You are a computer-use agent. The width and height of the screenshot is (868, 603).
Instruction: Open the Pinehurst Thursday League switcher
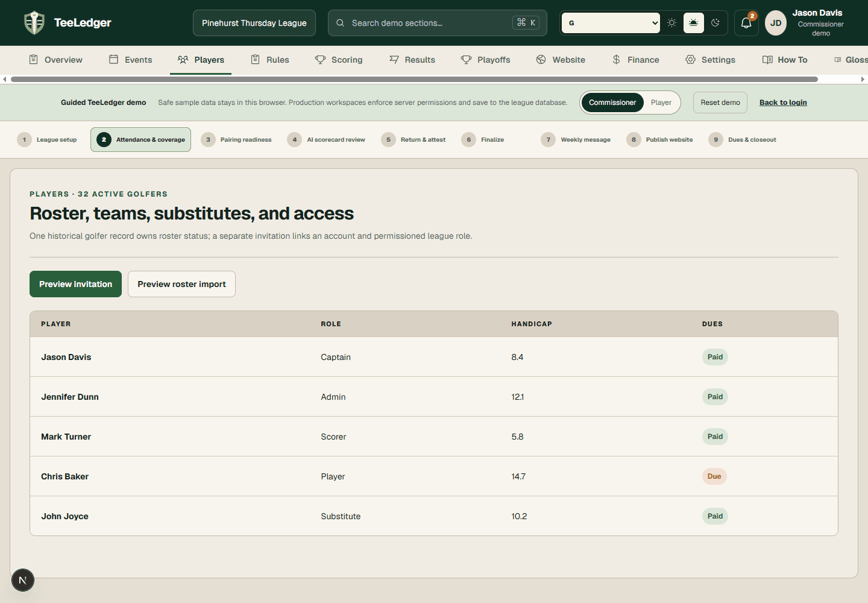tap(254, 23)
